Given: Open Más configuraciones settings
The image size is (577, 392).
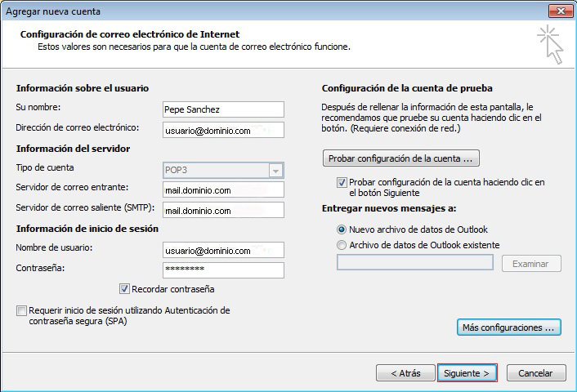Looking at the screenshot, I should [x=508, y=327].
